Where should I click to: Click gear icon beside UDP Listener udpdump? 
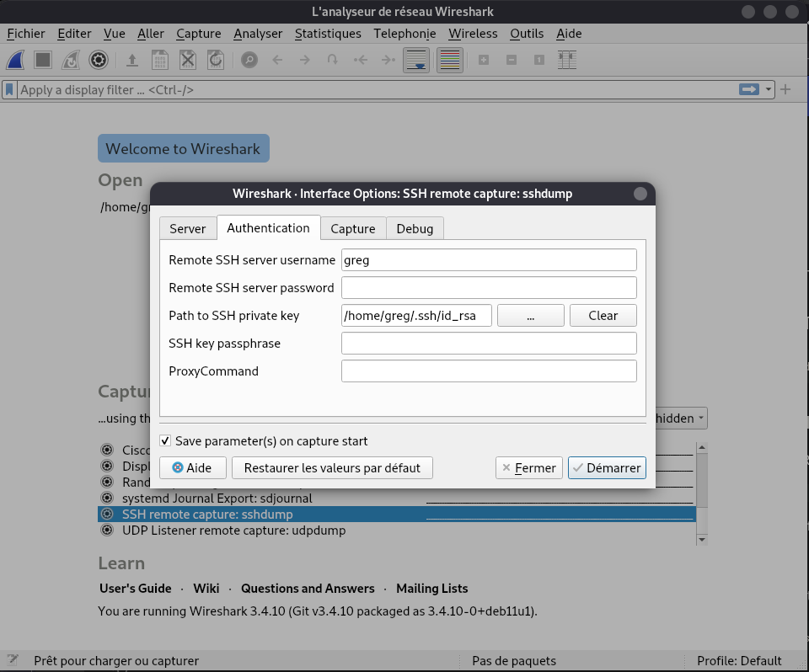click(x=107, y=531)
